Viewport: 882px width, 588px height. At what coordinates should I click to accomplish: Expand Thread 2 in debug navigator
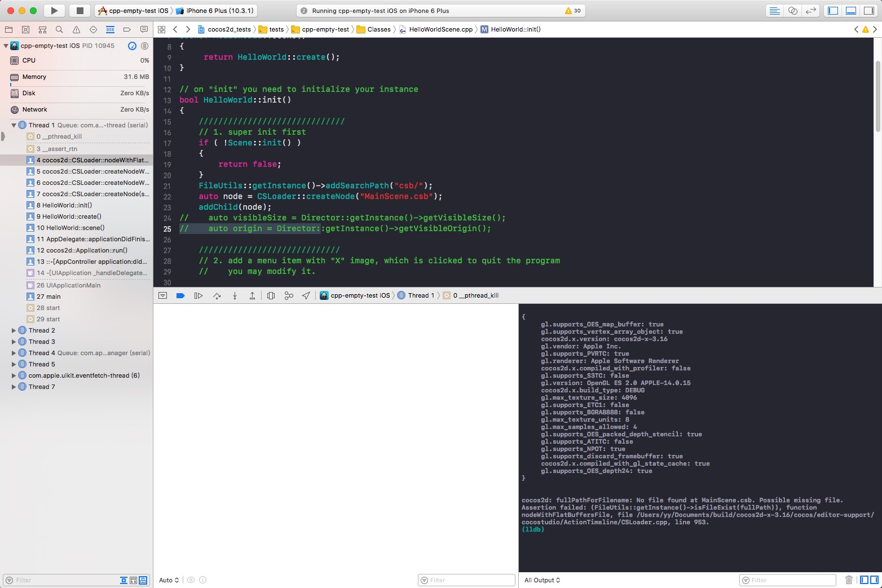click(x=14, y=330)
